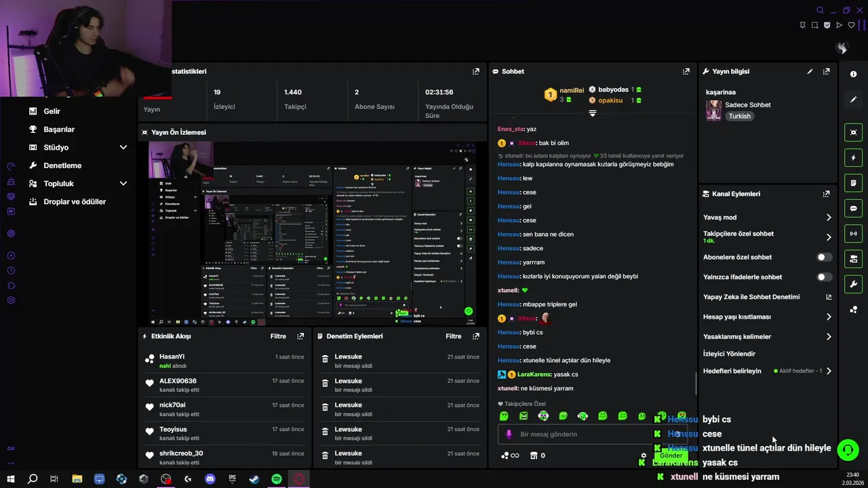Click the info icon in right rail
The height and width of the screenshot is (488, 868).
tap(853, 75)
